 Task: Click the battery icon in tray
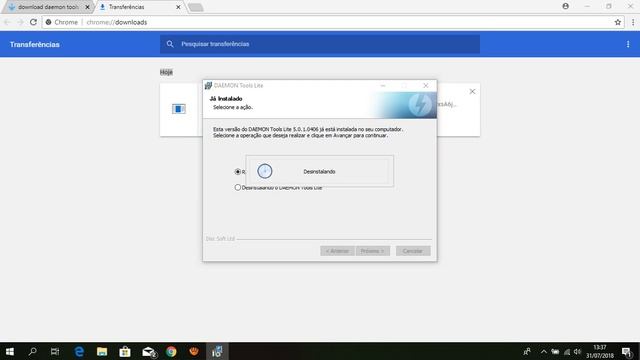[x=555, y=351]
